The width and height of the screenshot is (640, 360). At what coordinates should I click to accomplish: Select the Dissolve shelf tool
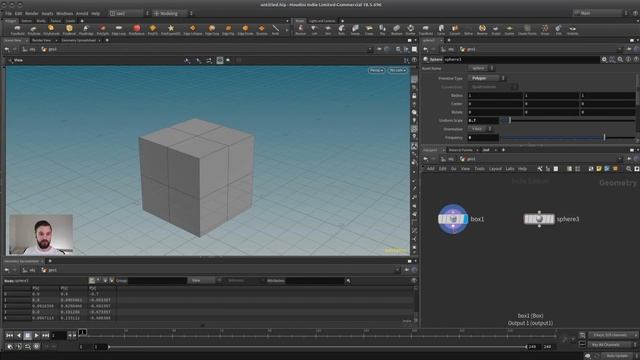pyautogui.click(x=262, y=29)
